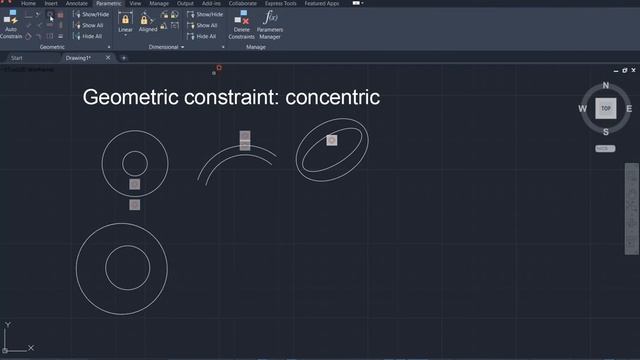Click W on the ViewCube compass
The width and height of the screenshot is (640, 360).
point(582,109)
